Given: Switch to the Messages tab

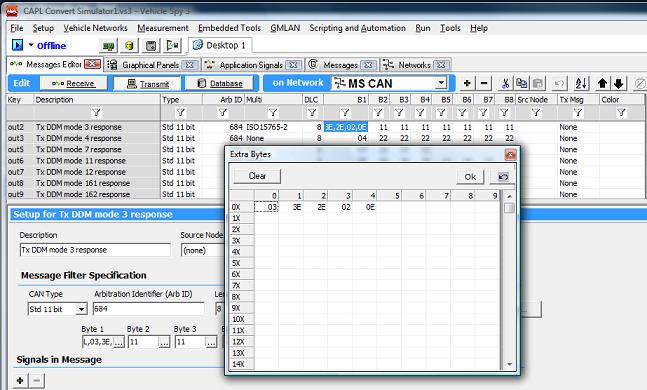Looking at the screenshot, I should tap(340, 65).
